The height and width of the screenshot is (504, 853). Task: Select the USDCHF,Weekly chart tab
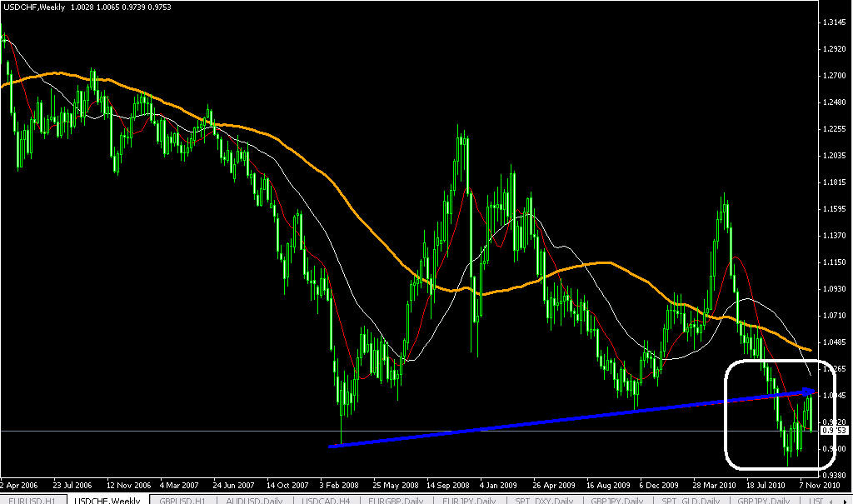(107, 500)
